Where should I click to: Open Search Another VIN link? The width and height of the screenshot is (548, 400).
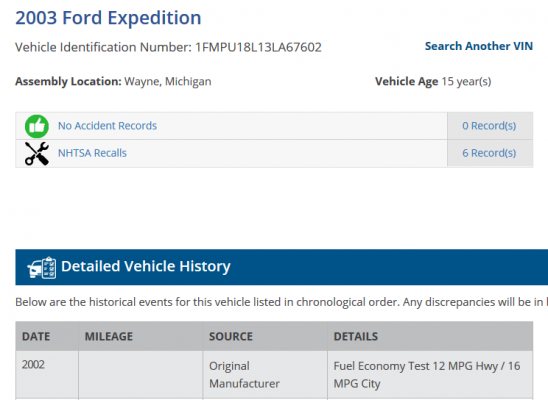coord(478,46)
